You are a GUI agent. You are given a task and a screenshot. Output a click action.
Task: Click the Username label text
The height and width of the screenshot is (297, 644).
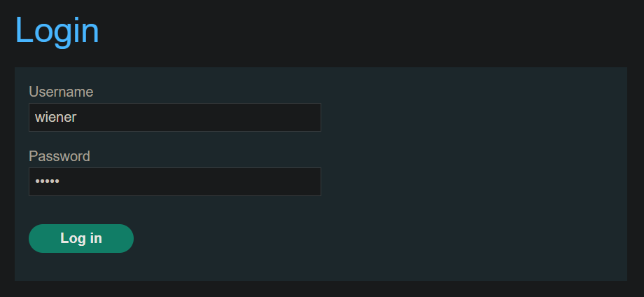coord(61,92)
